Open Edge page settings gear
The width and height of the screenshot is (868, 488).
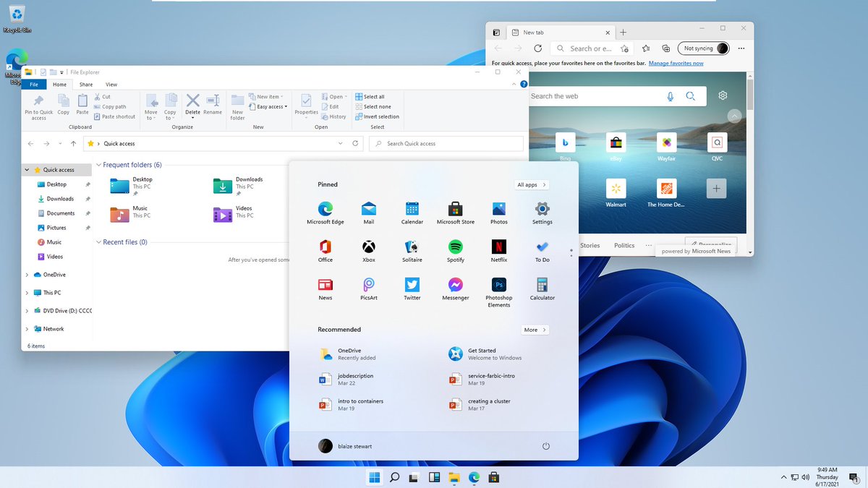pos(723,95)
